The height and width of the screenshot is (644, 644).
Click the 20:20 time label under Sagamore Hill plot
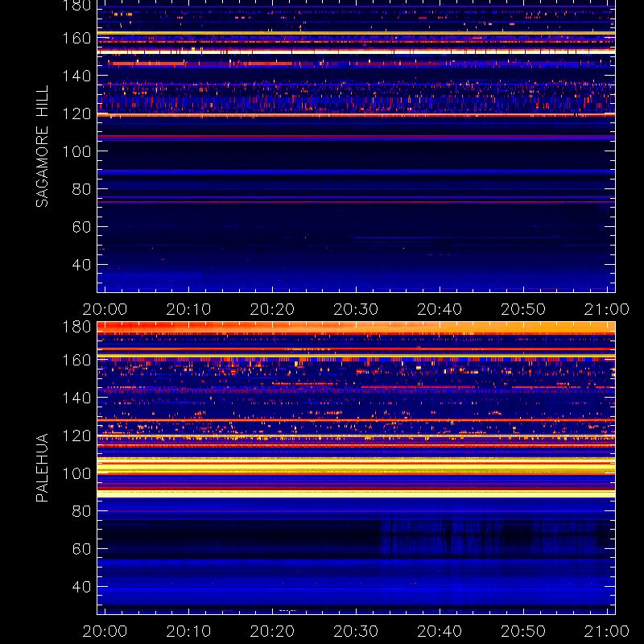coord(272,309)
